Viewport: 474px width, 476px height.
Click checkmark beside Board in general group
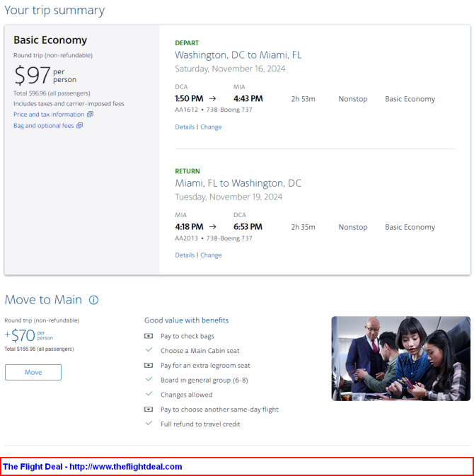[149, 379]
